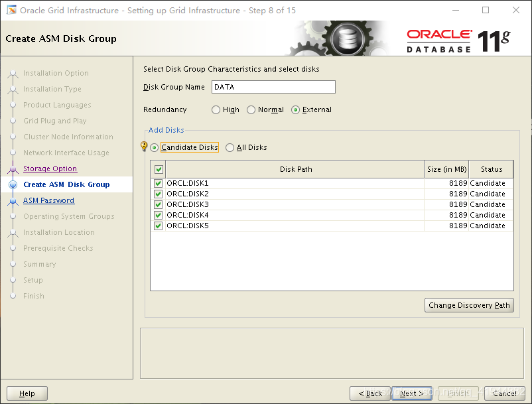
Task: Click the Size (in MB) column header
Action: 446,169
